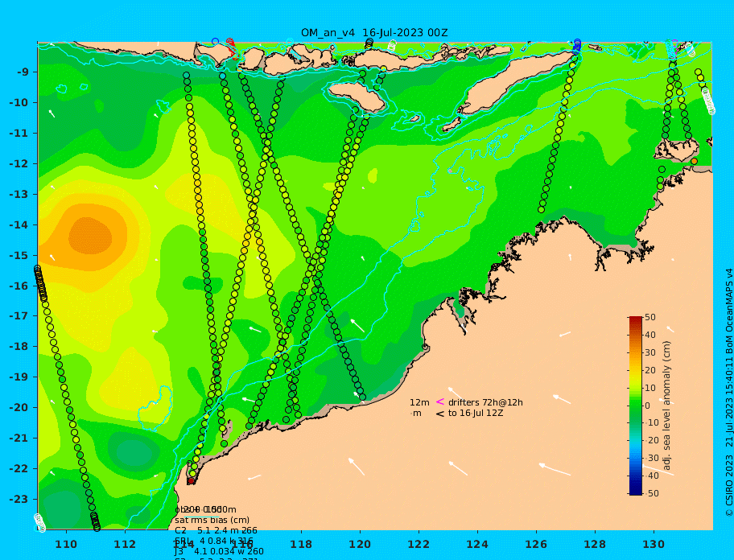
Task: Click the latitude axis label -10
Action: coord(19,102)
